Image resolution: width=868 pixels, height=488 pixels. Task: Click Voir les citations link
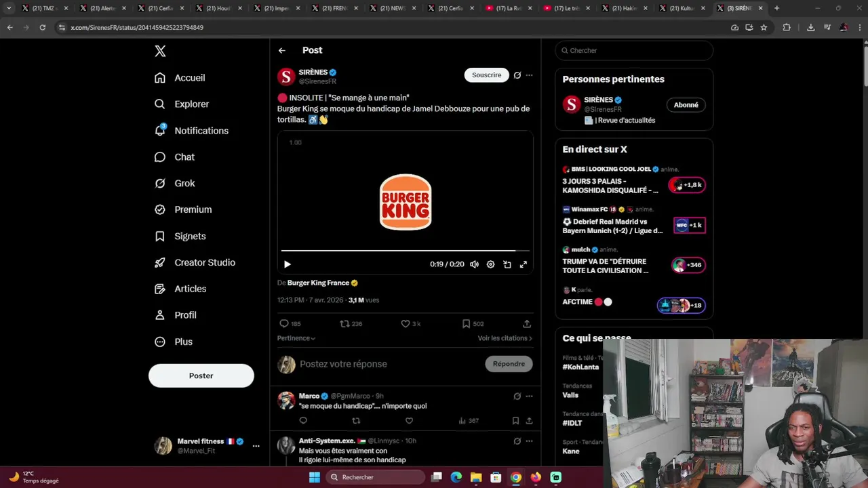[x=505, y=338]
